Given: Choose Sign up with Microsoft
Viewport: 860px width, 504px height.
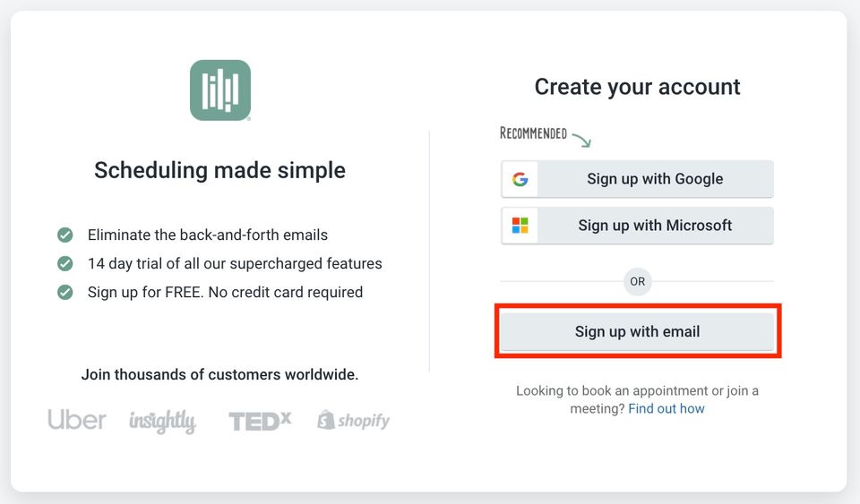Looking at the screenshot, I should click(x=637, y=226).
